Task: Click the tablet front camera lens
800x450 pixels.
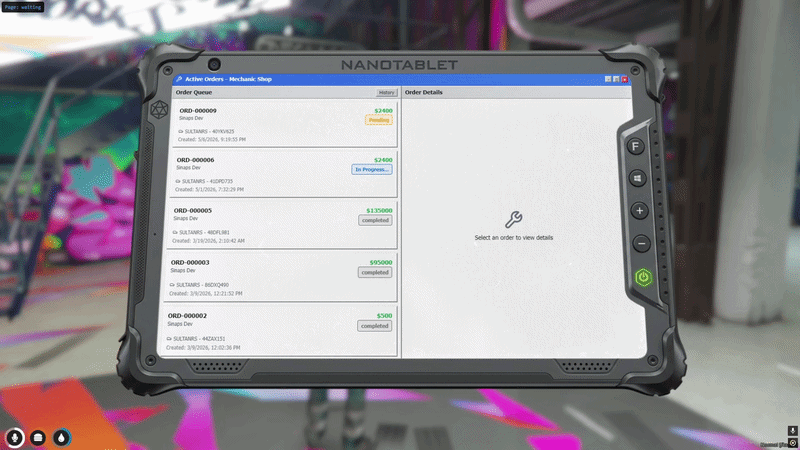Action: (214, 64)
